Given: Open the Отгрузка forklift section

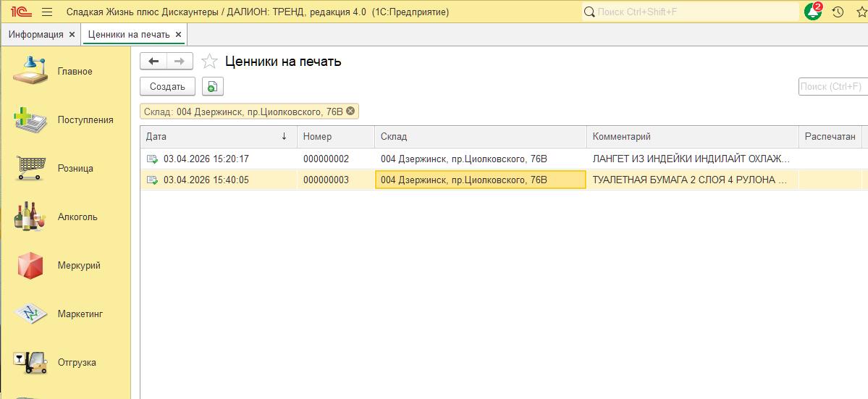Looking at the screenshot, I should [x=30, y=362].
